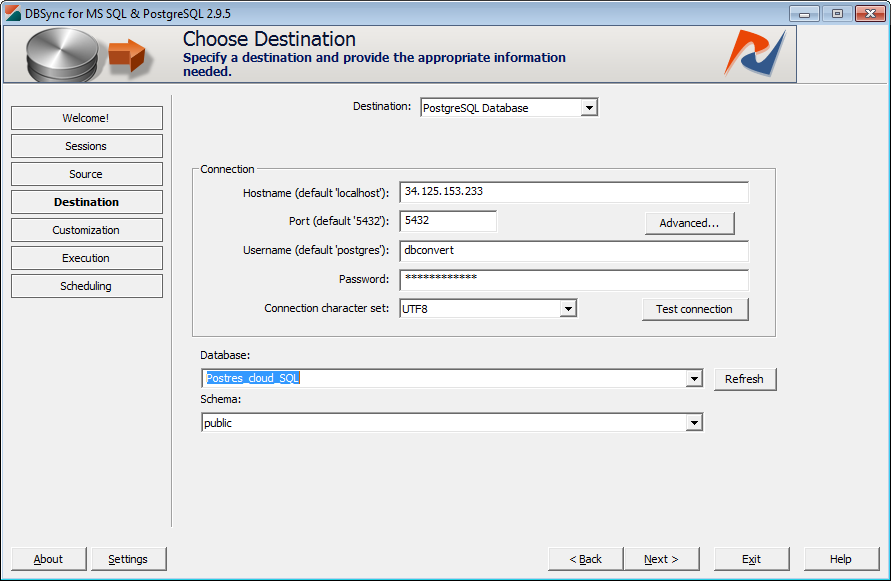Maximize the DBSync window
891x581 pixels.
(x=837, y=14)
